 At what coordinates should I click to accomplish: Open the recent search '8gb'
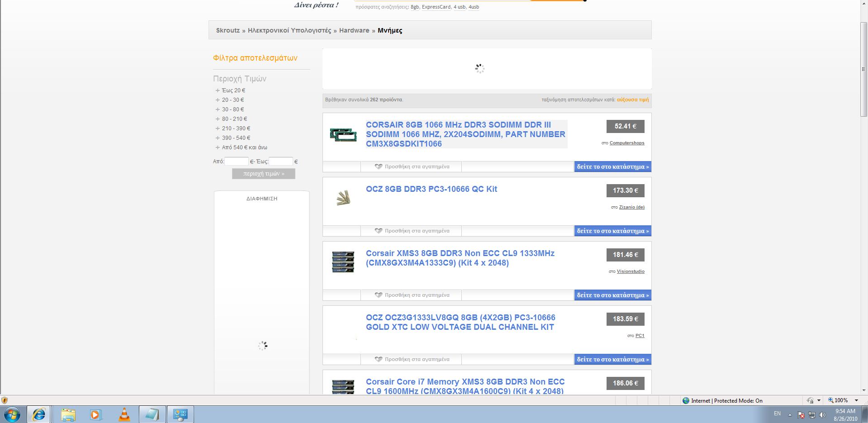415,7
